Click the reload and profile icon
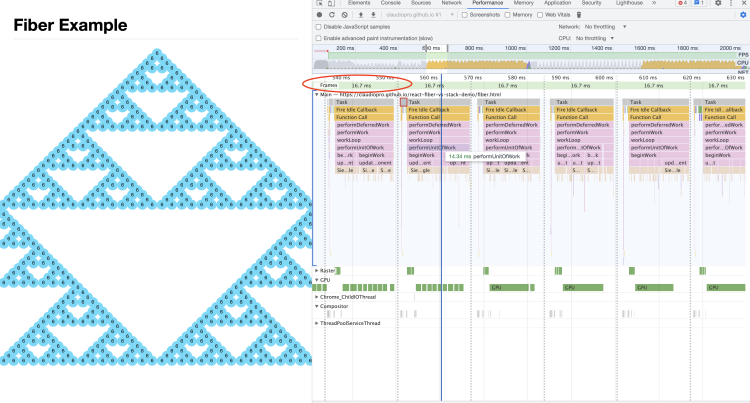The height and width of the screenshot is (403, 750). click(332, 15)
